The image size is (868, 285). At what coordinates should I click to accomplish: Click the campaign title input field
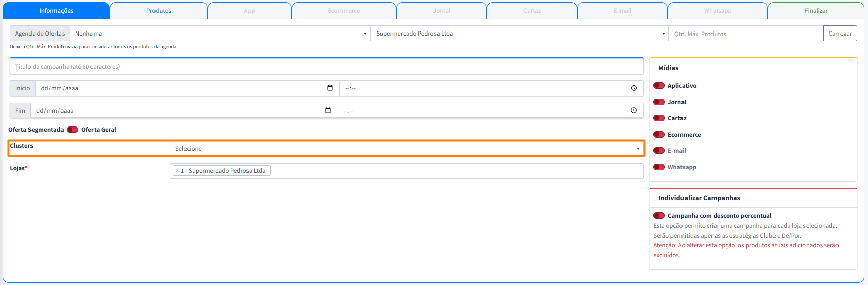point(326,67)
